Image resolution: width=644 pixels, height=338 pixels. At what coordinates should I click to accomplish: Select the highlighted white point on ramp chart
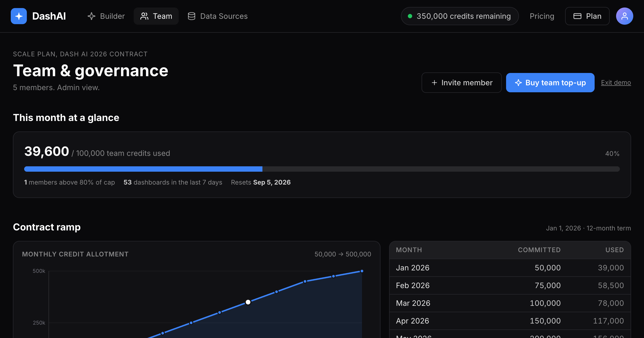pyautogui.click(x=248, y=302)
